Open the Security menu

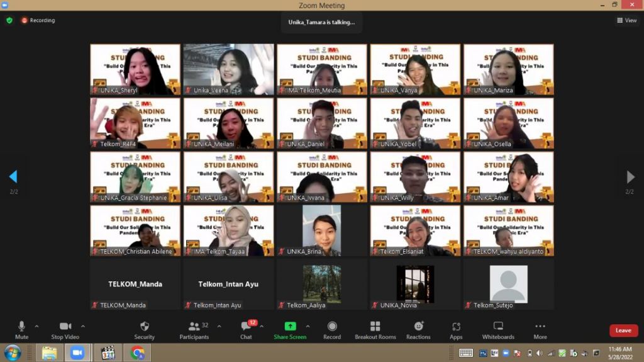tap(144, 331)
